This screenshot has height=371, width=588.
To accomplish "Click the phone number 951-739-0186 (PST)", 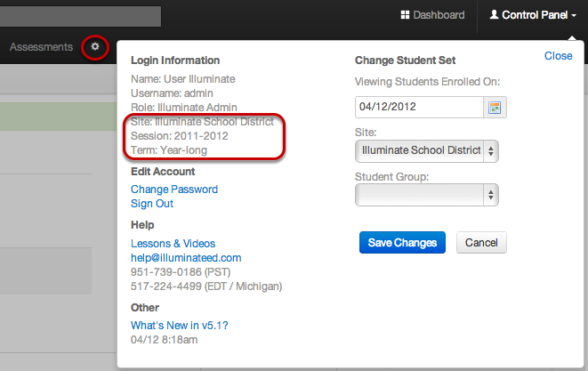I will [x=181, y=272].
